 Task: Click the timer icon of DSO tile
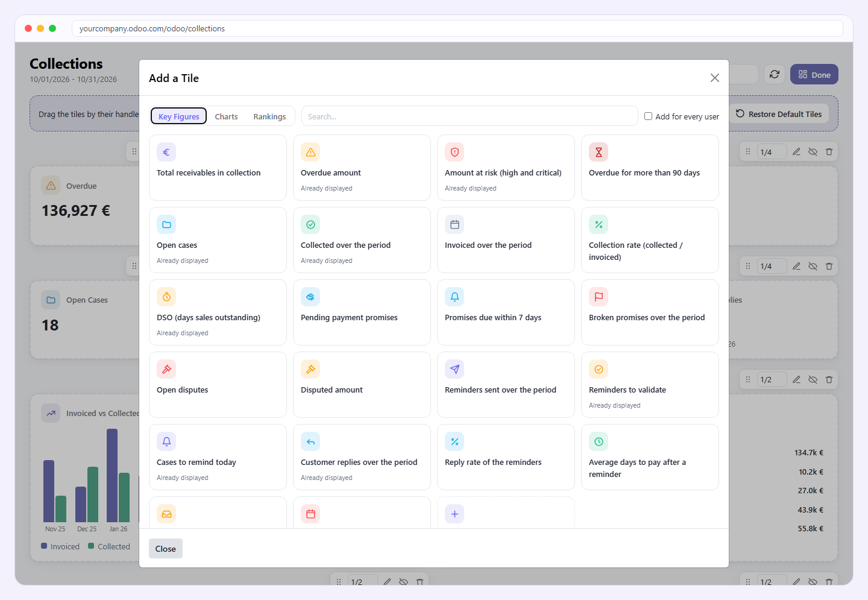coord(166,297)
